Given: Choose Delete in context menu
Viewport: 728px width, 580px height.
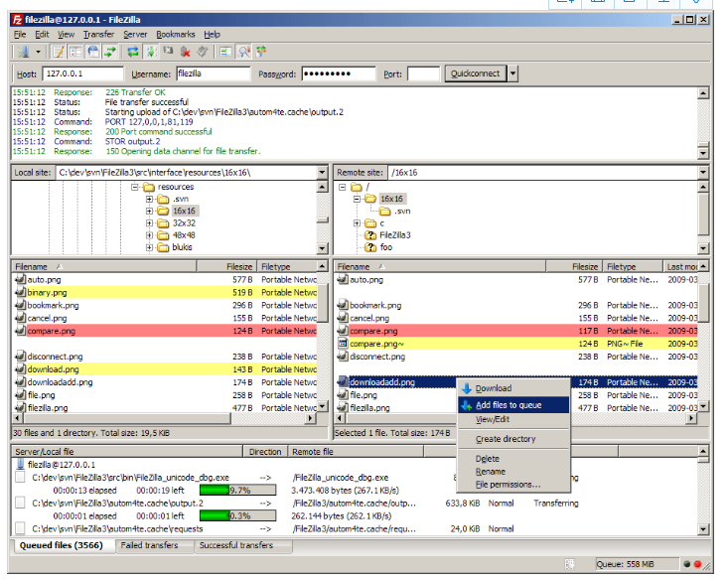Looking at the screenshot, I should 513,458.
